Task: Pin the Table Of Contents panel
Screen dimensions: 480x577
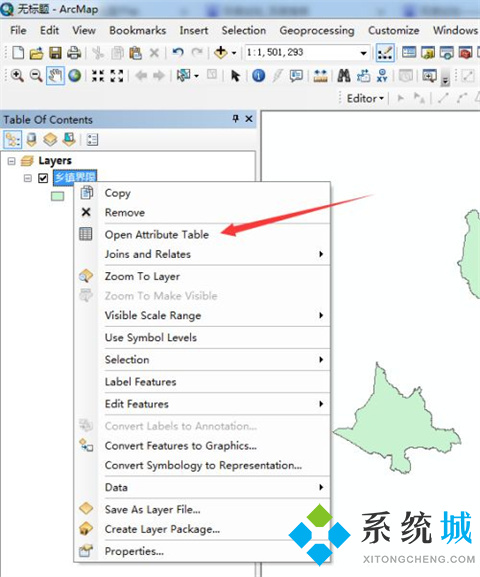Action: click(x=236, y=119)
